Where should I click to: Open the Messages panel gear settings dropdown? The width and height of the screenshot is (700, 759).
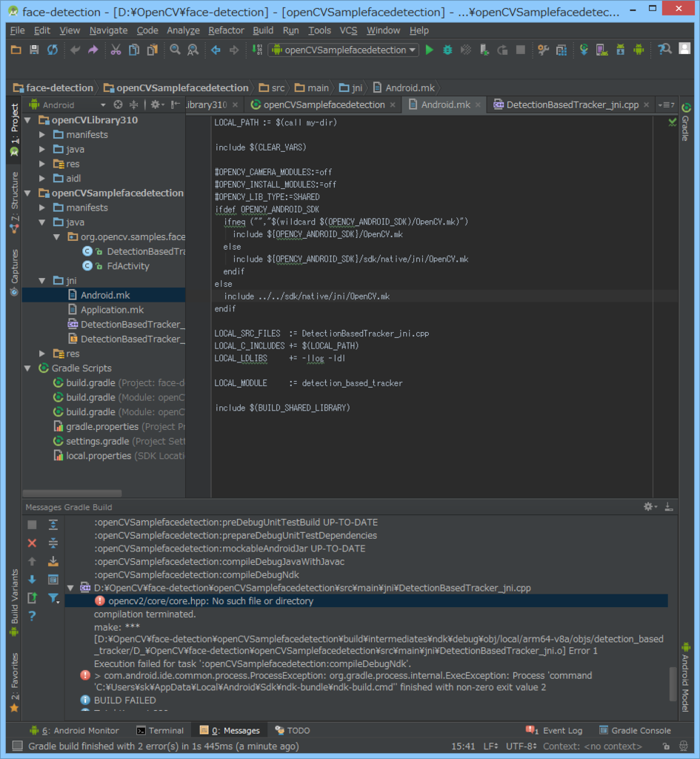click(x=650, y=507)
